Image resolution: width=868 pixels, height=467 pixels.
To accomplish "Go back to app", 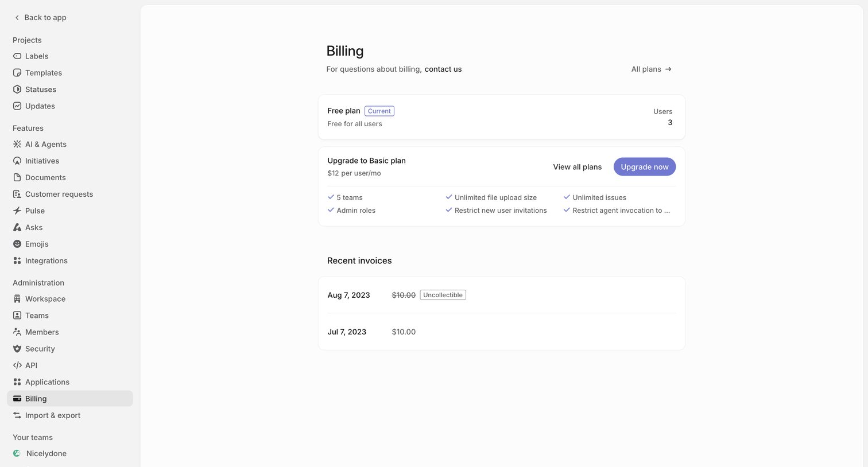I will 40,18.
